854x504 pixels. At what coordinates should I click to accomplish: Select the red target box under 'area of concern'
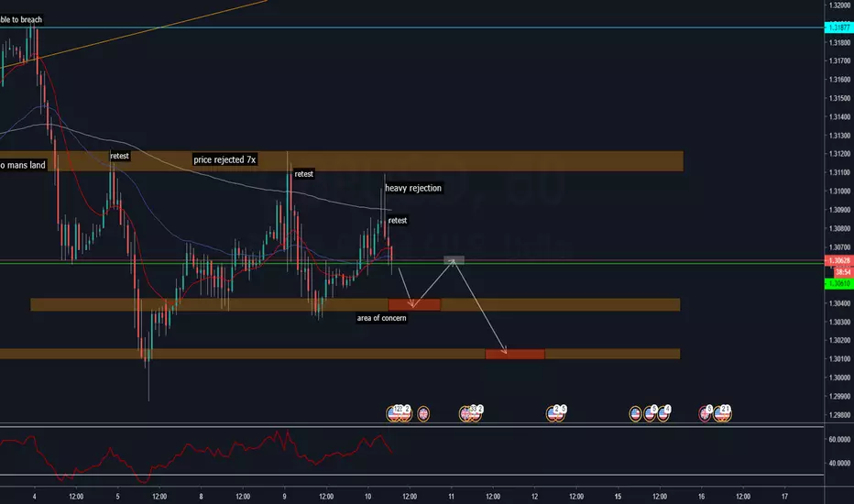pos(414,304)
